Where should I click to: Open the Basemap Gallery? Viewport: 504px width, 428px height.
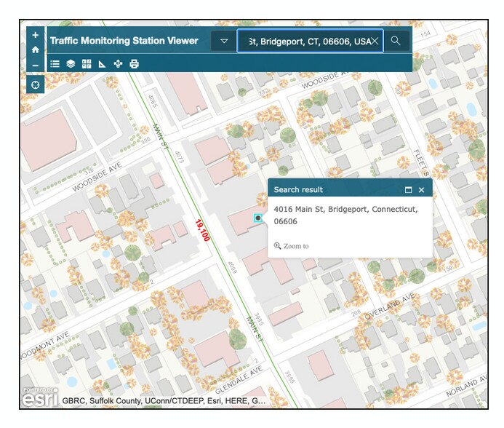pos(87,64)
